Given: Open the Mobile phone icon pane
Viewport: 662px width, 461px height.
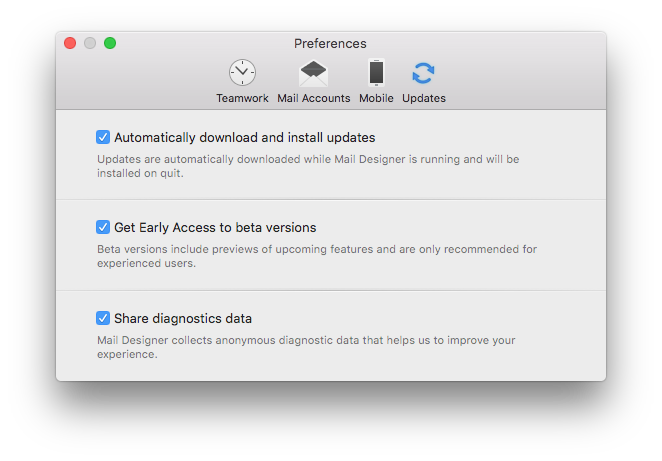Looking at the screenshot, I should 376,73.
